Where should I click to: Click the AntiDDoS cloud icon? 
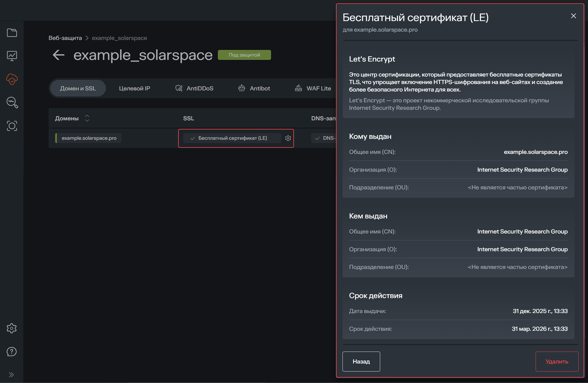click(x=179, y=88)
